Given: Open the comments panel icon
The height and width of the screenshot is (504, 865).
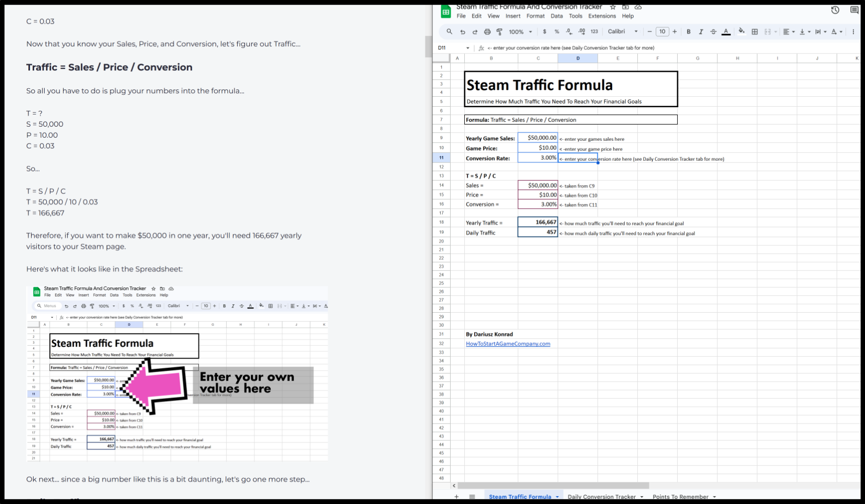Looking at the screenshot, I should [854, 10].
